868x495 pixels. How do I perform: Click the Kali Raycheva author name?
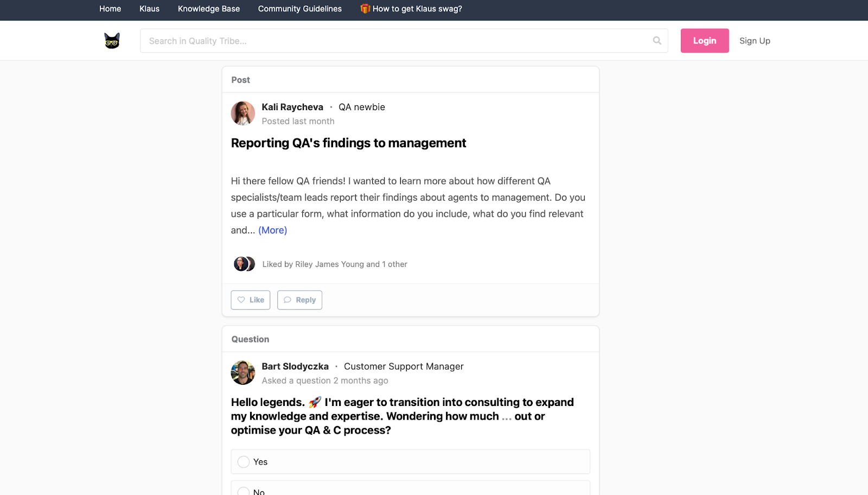(x=292, y=107)
